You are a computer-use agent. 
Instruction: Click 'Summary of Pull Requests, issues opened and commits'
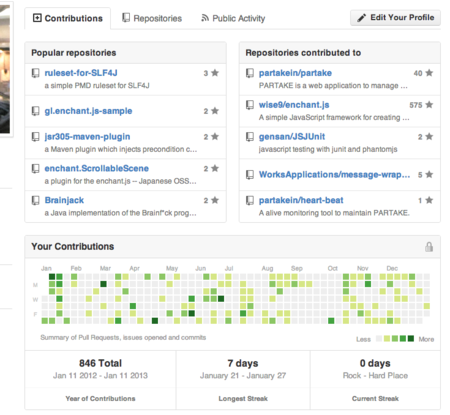pyautogui.click(x=123, y=338)
